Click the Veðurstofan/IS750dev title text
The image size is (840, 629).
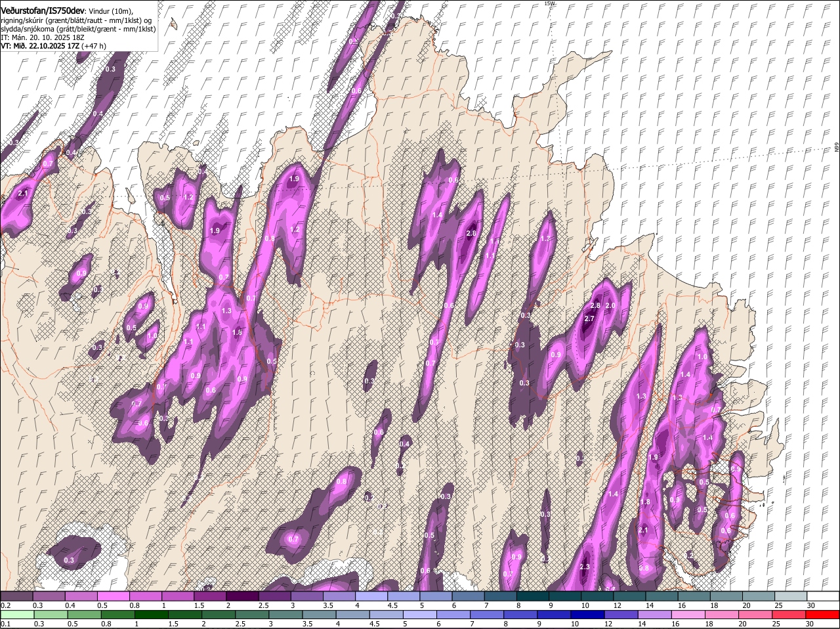(42, 11)
